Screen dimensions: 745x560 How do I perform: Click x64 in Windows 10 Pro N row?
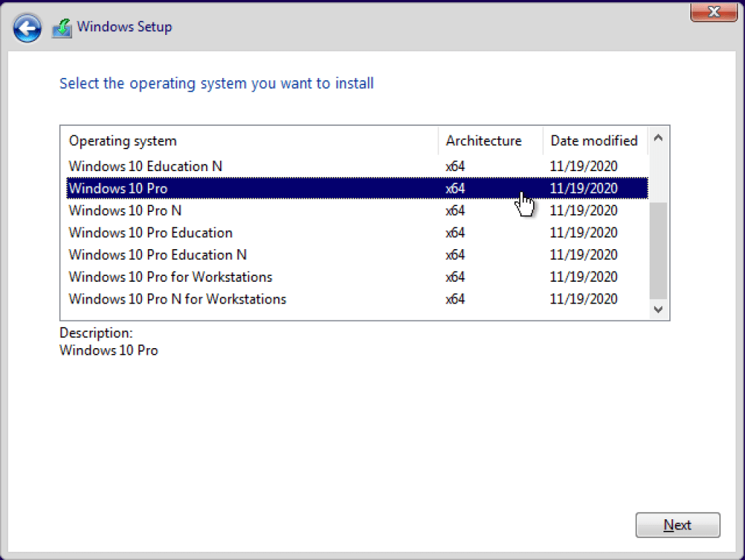tap(455, 210)
